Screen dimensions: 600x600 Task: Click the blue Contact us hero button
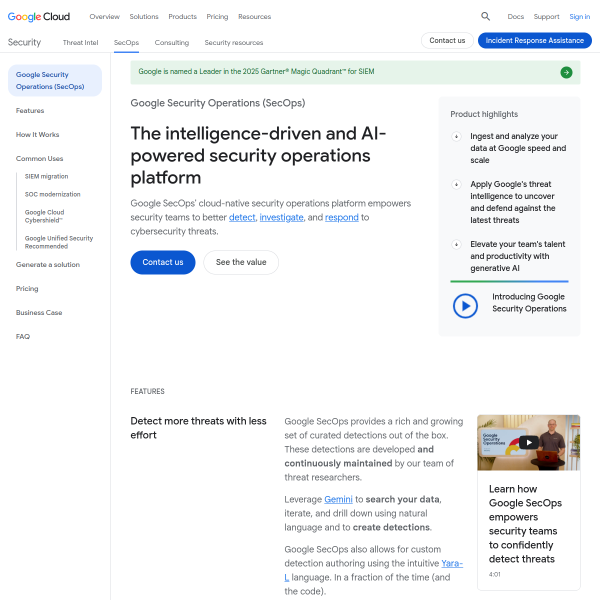(163, 262)
